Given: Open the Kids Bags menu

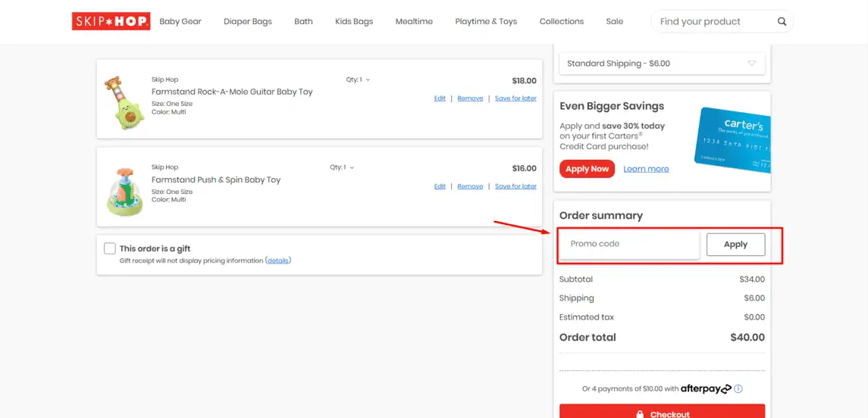Looking at the screenshot, I should 354,21.
